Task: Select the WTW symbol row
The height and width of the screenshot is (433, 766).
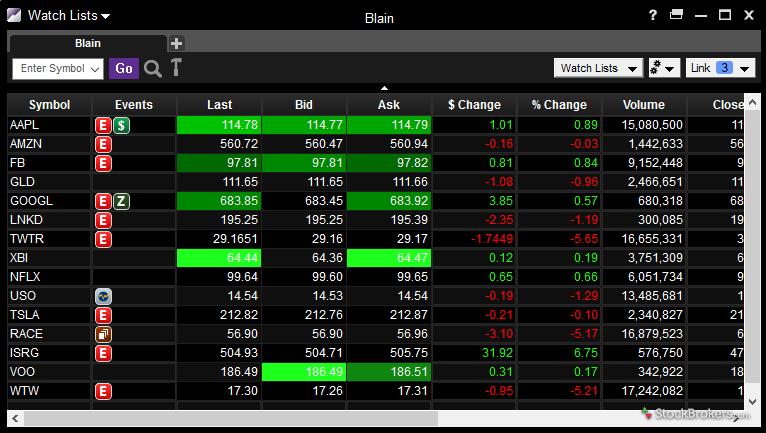Action: (376, 391)
